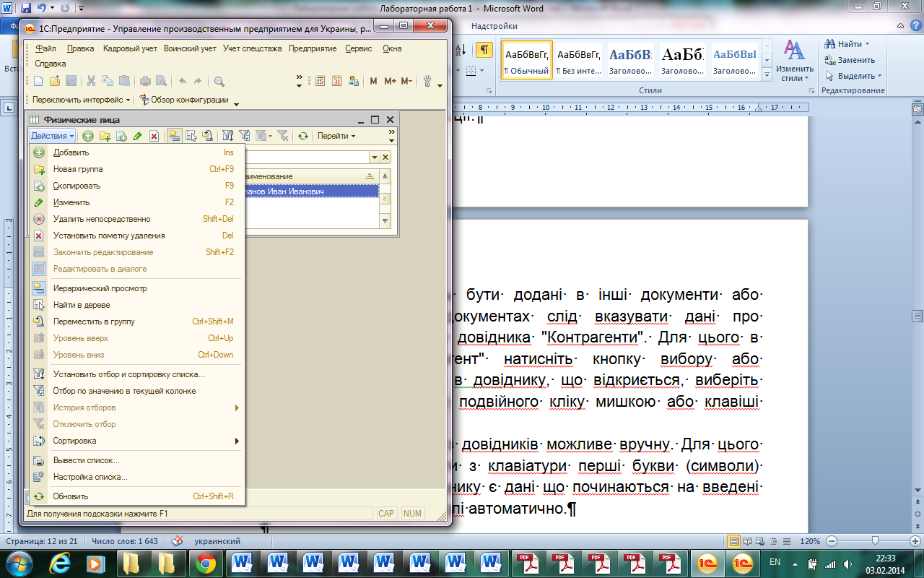Click the wrench settings icon in 1C toolbar
Image resolution: width=924 pixels, height=578 pixels.
(x=427, y=81)
